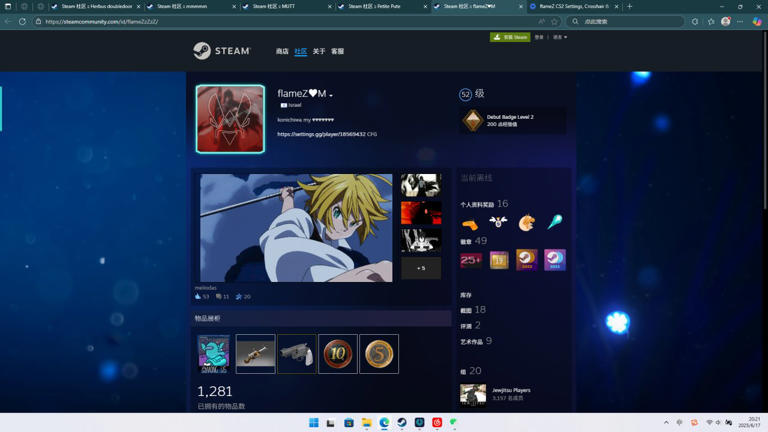Show hidden system tray icons chevron
This screenshot has width=768, height=432.
(x=666, y=422)
